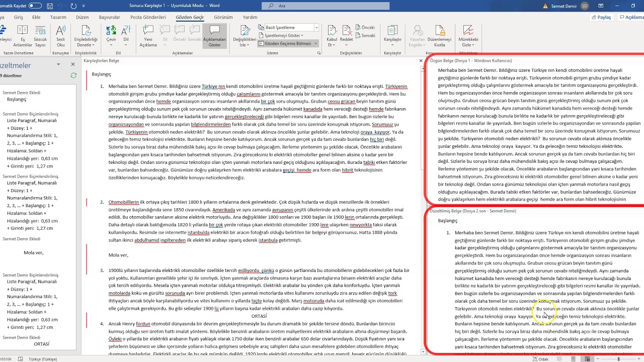Open ribbon display options icon

601,6
